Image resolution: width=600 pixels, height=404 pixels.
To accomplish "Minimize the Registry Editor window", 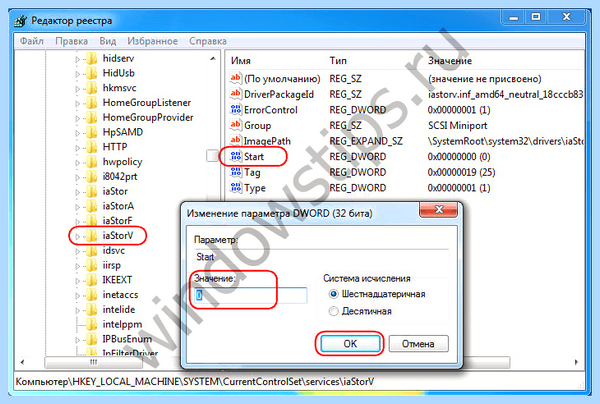I will click(x=514, y=17).
